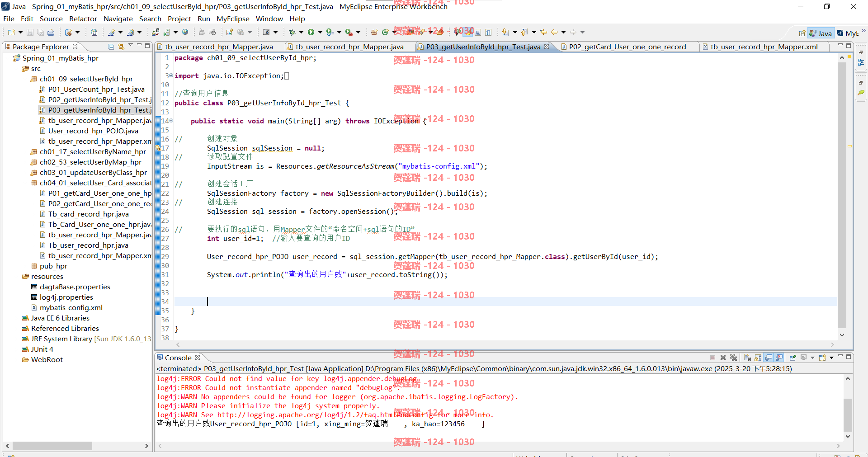The width and height of the screenshot is (868, 457).
Task: Click Remove Launch X in Console
Action: pos(723,358)
